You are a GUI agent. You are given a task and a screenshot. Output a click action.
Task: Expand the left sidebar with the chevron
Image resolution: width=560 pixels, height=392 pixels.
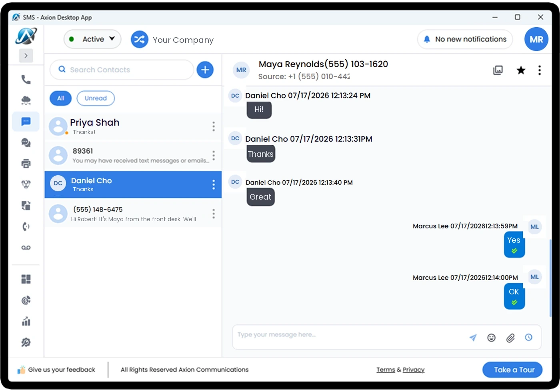tap(26, 56)
